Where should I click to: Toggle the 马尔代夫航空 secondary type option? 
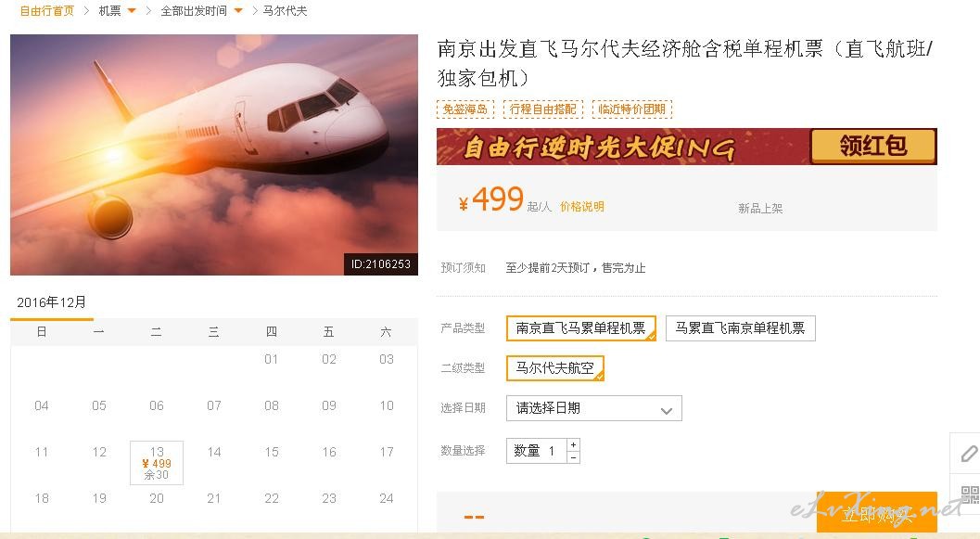coord(555,368)
